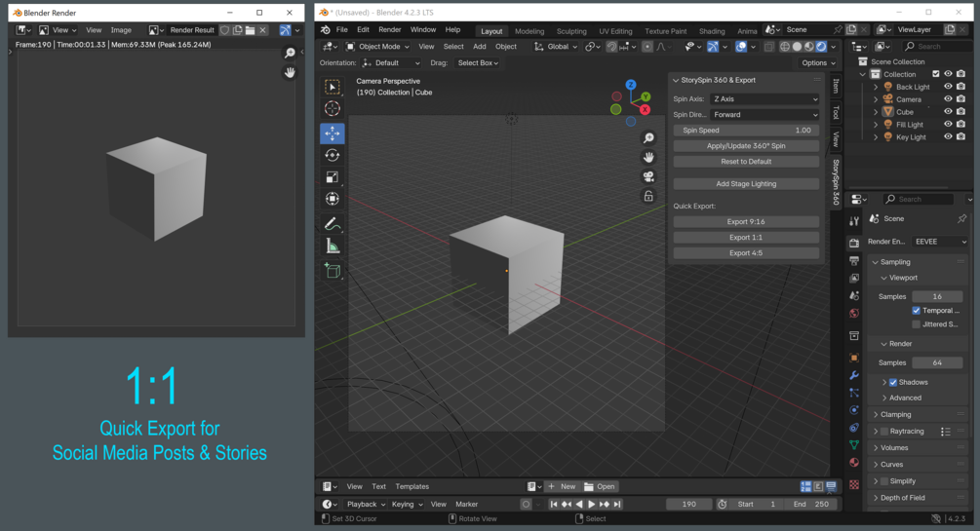Open the Render menu in top bar
Viewport: 980px width, 531px height.
click(x=389, y=30)
